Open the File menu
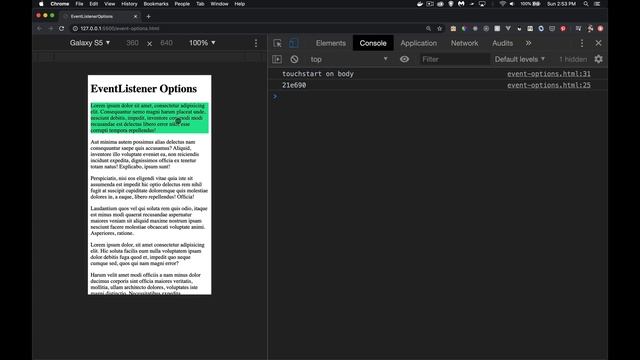The width and height of the screenshot is (640, 360). (x=79, y=4)
